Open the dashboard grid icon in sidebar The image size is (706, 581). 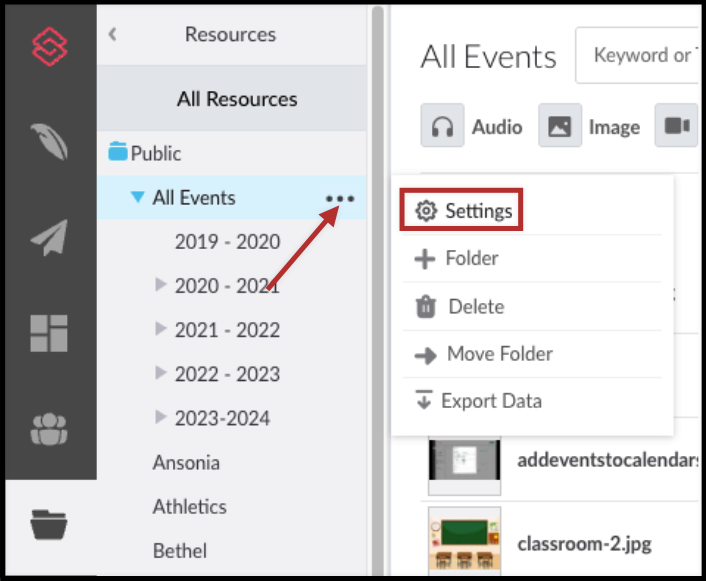point(49,333)
